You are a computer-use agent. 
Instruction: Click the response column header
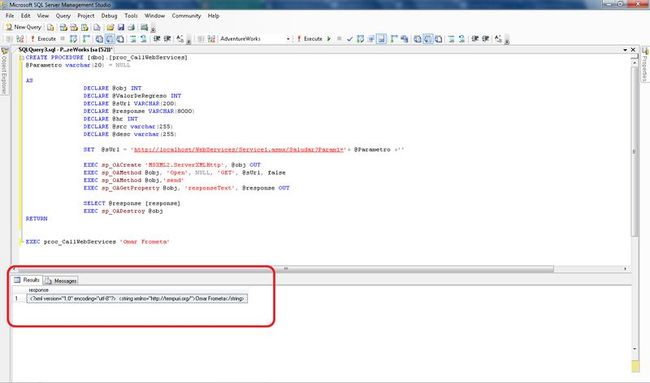coord(39,290)
